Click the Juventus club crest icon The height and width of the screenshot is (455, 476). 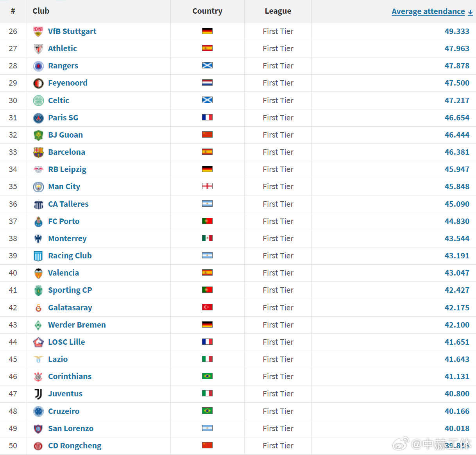(x=38, y=394)
